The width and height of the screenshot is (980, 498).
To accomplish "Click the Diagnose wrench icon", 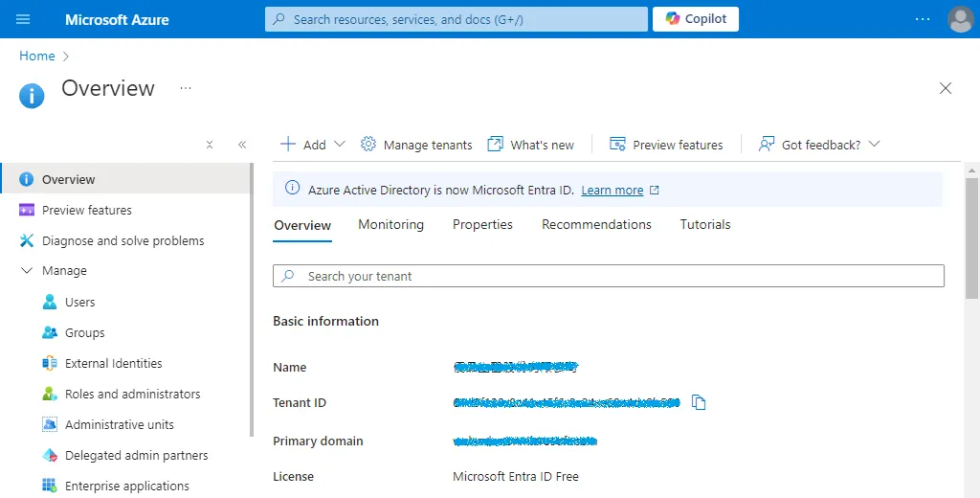I will 26,241.
